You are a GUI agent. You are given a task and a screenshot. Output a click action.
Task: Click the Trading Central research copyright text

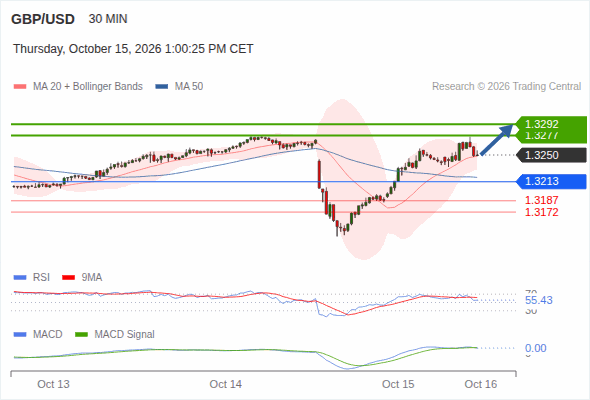point(506,87)
